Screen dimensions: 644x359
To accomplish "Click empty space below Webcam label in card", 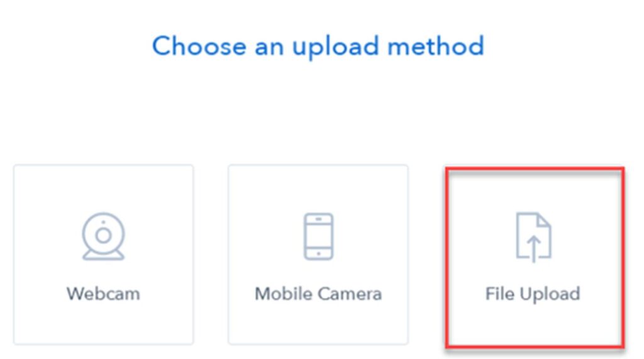I will [104, 324].
